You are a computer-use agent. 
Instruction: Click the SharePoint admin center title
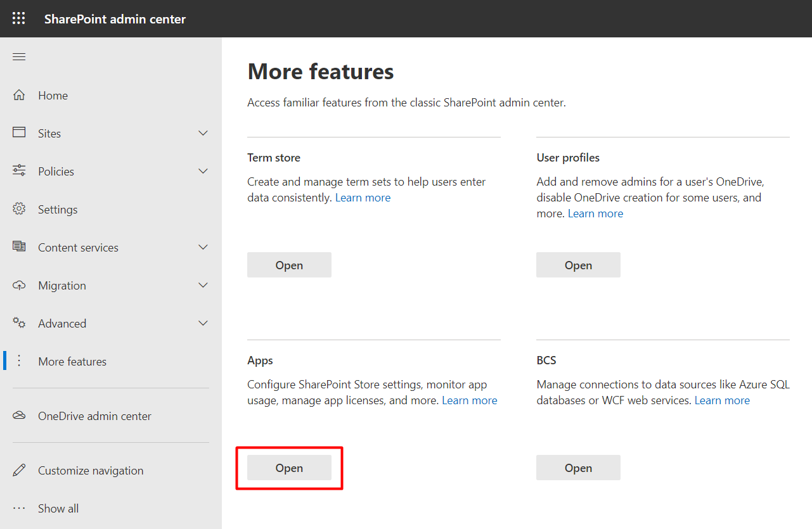[x=115, y=19]
